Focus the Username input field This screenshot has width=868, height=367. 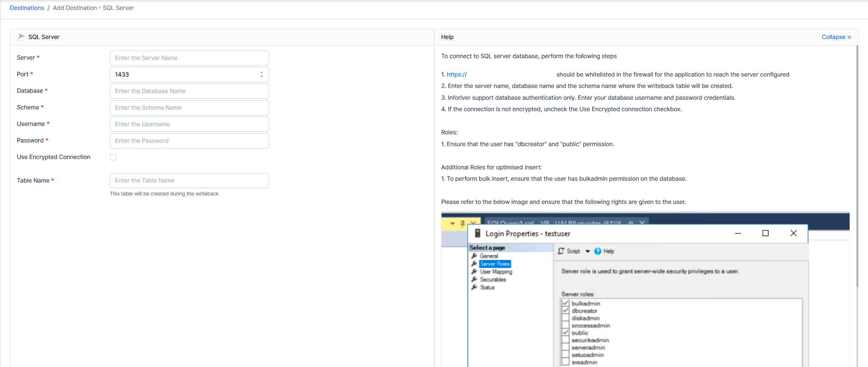tap(189, 124)
